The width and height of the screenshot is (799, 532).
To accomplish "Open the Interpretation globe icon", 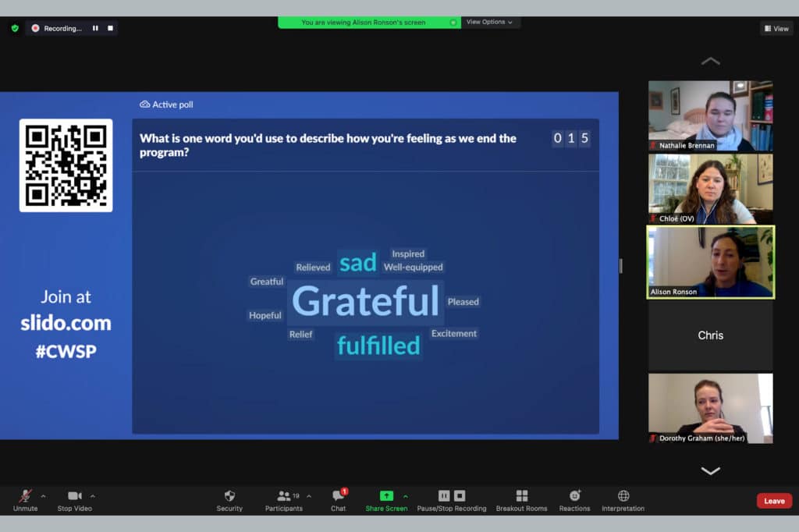I will tap(623, 496).
